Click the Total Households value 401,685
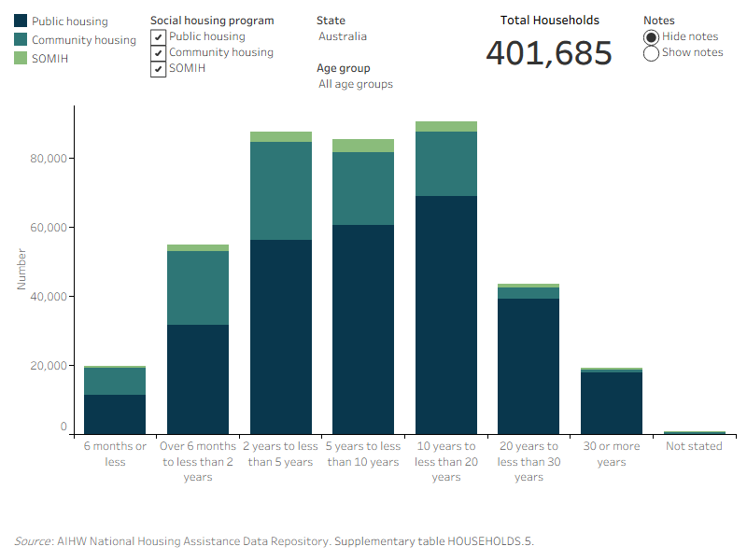747x560 pixels. click(x=549, y=53)
